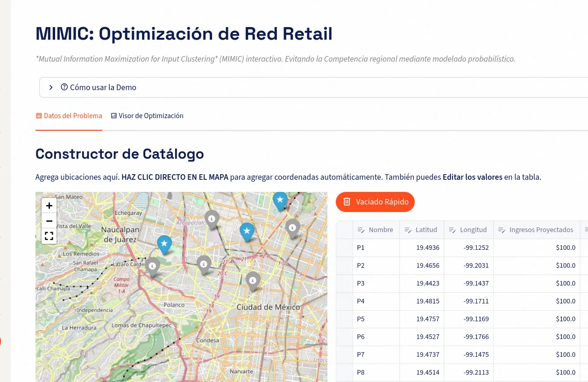Select the P1 name cell

click(x=376, y=248)
